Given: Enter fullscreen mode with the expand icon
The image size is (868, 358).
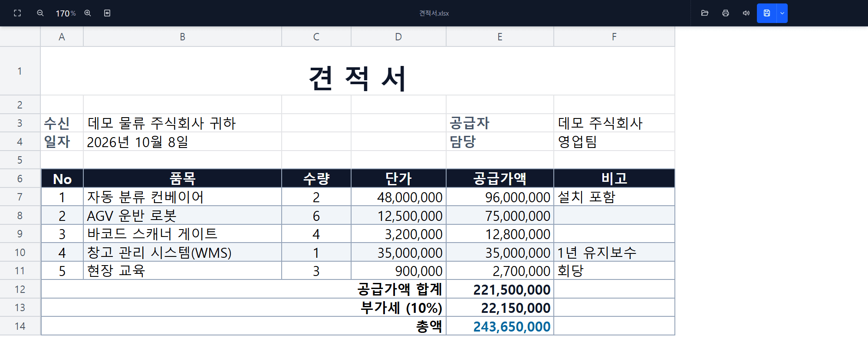Looking at the screenshot, I should point(17,13).
